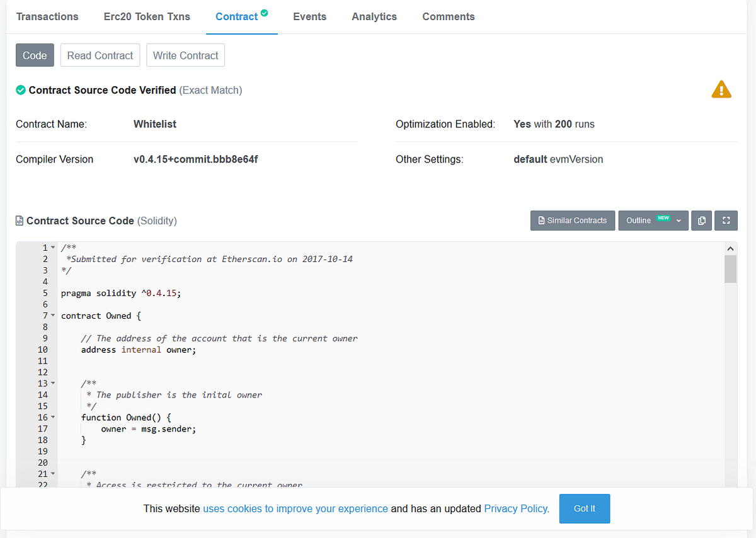Click the 'pragma solidity ^0.4.15;' line
Image resolution: width=756 pixels, height=538 pixels.
(121, 293)
